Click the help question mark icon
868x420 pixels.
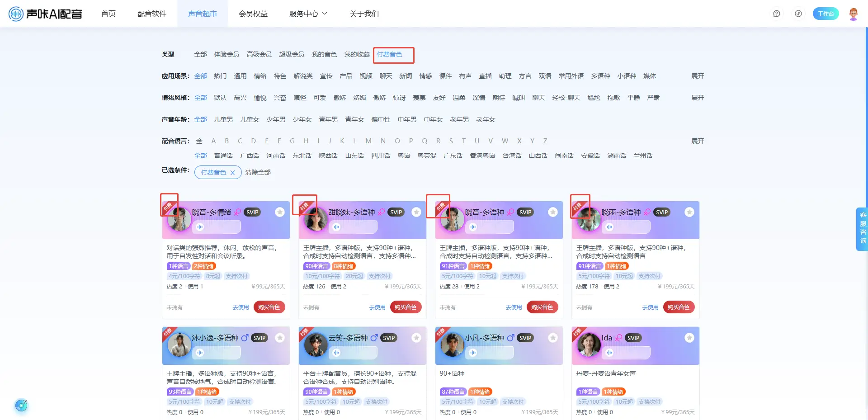click(776, 14)
